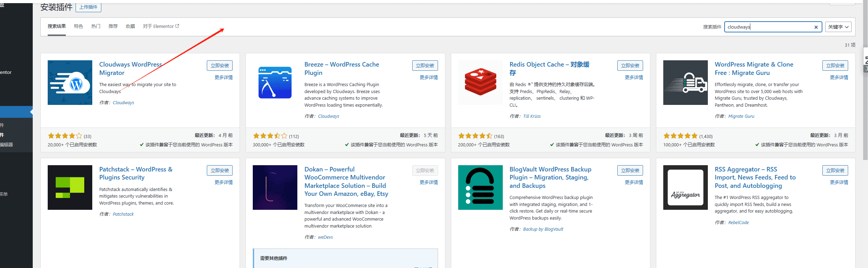Click the page vertical scrollbar thumb
Screen dimensions: 868x268
865,80
